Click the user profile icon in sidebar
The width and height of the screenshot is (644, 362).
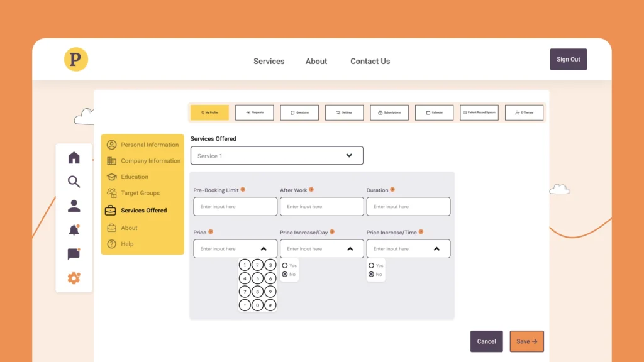pyautogui.click(x=74, y=206)
